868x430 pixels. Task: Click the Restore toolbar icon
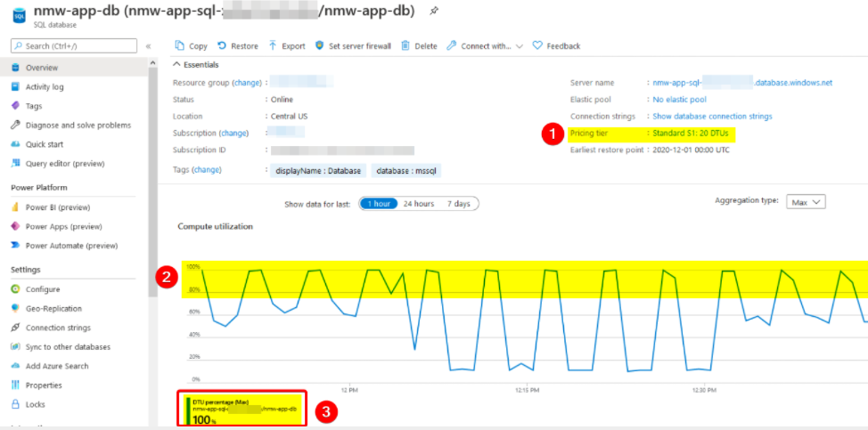pos(221,46)
